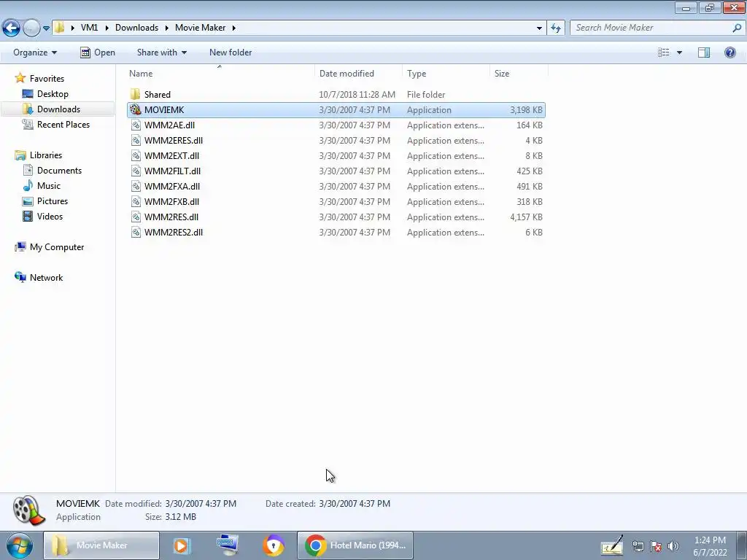Select VM1 in the address breadcrumb

pyautogui.click(x=89, y=28)
